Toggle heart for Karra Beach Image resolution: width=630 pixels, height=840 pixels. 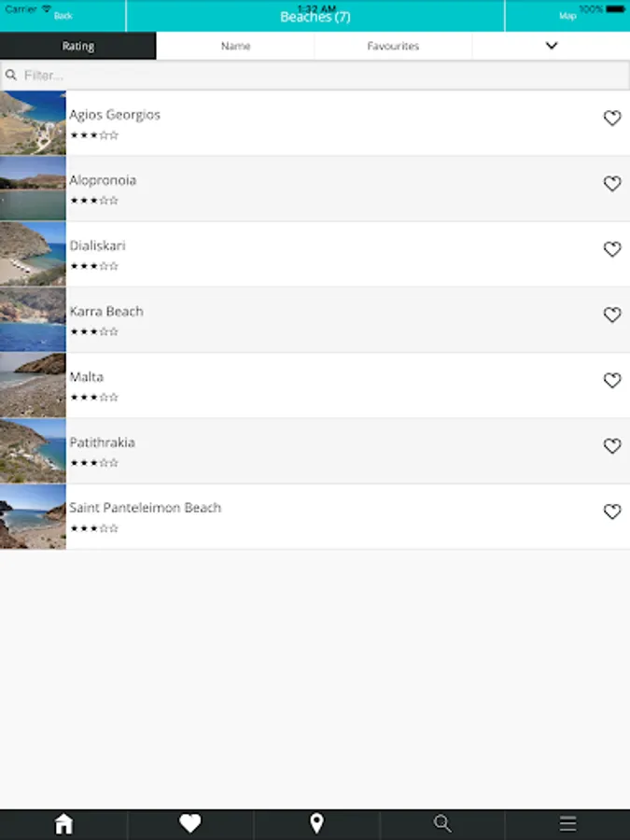612,315
